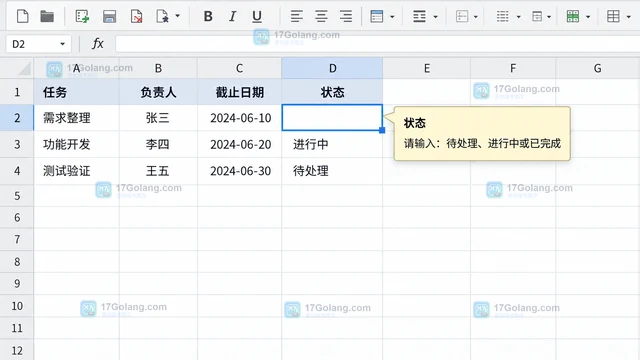Select column A header
Image resolution: width=640 pixels, height=360 pixels.
point(76,68)
